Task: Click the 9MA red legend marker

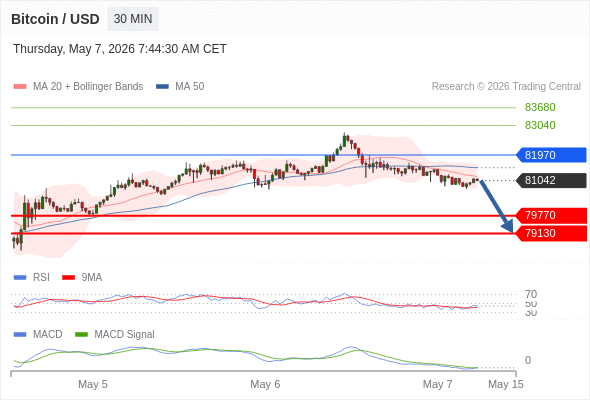Action: (x=68, y=278)
